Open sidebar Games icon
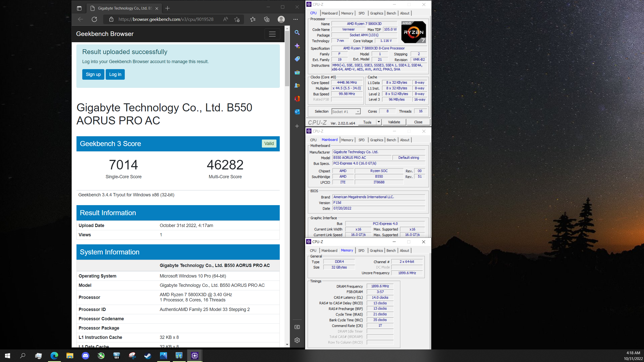Screen dimensions: 644x362 tap(297, 85)
